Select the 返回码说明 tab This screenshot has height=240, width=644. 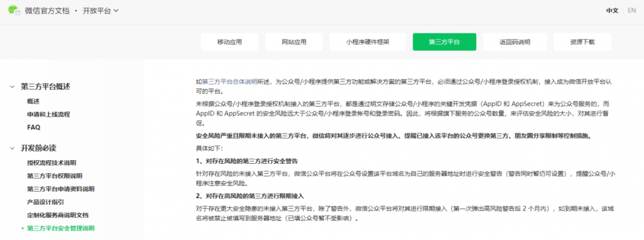(x=515, y=42)
